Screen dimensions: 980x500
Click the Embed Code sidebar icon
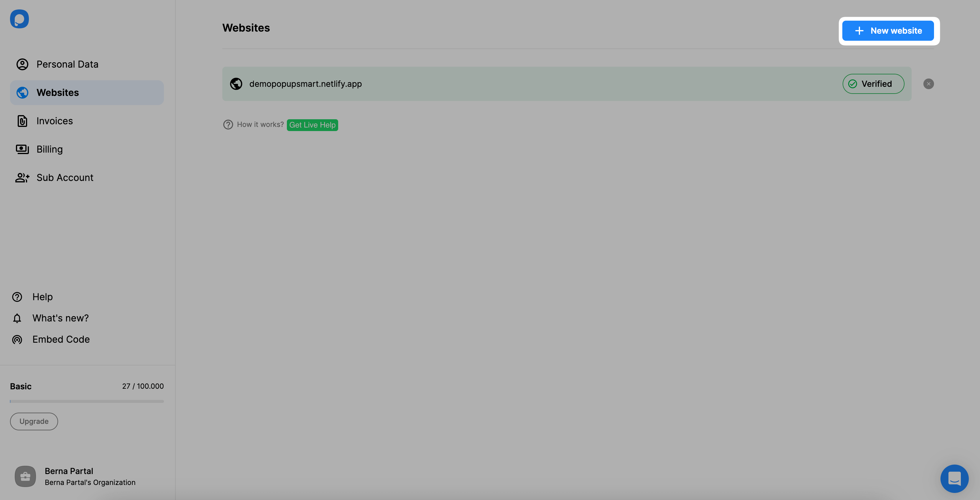17,339
